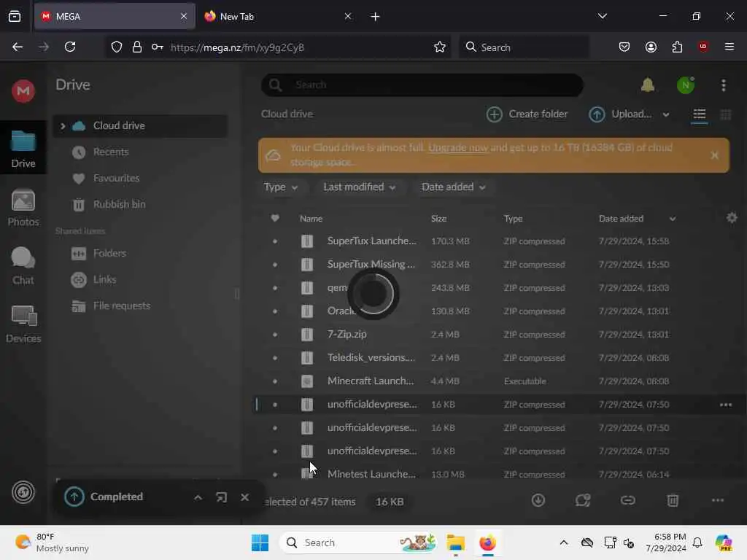Get link for selected file

pyautogui.click(x=627, y=500)
